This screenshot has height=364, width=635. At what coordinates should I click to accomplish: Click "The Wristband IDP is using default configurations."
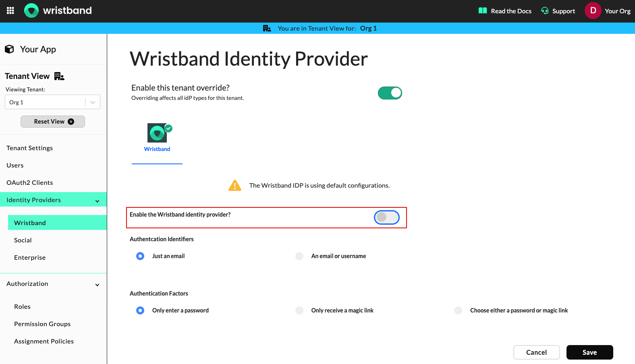coord(320,185)
